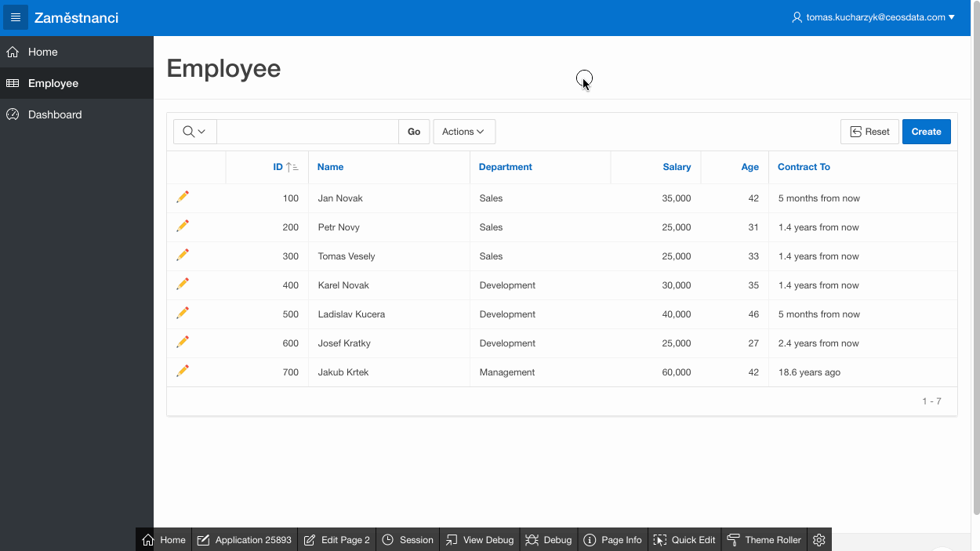Sort by the Salary column header
Screen dimensions: 980x551
(676, 167)
